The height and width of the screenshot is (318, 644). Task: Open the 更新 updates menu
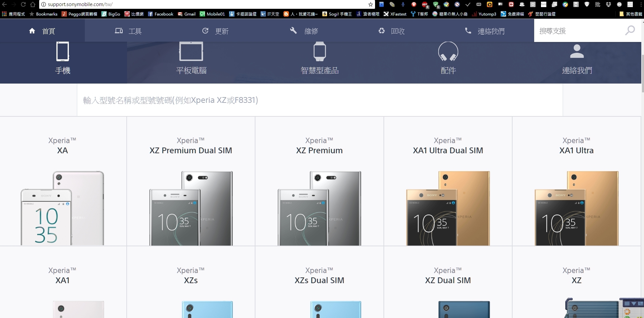coord(215,31)
